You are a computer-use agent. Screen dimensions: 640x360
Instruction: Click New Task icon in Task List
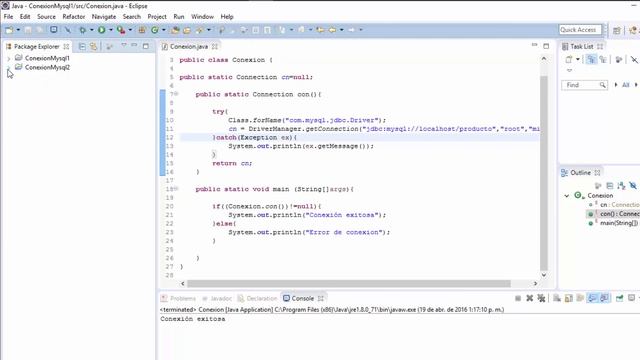click(x=569, y=60)
